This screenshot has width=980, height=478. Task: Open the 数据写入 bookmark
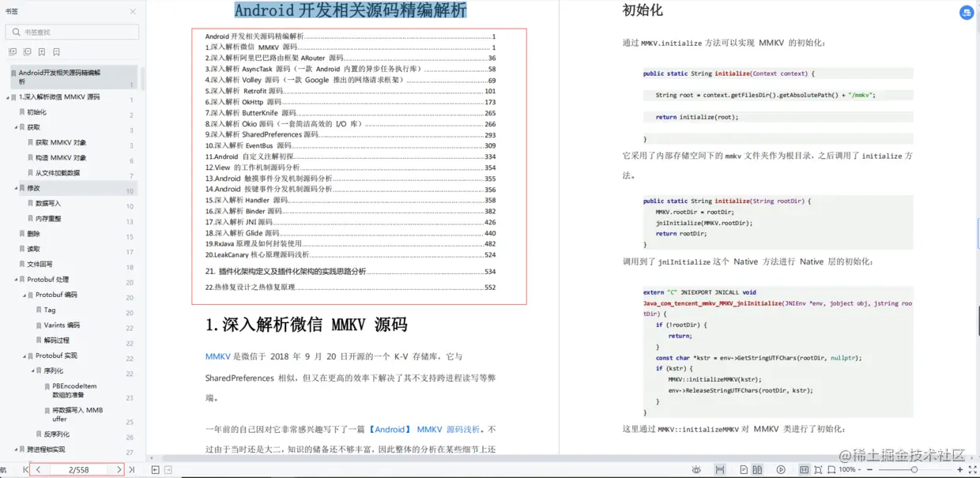tap(48, 204)
